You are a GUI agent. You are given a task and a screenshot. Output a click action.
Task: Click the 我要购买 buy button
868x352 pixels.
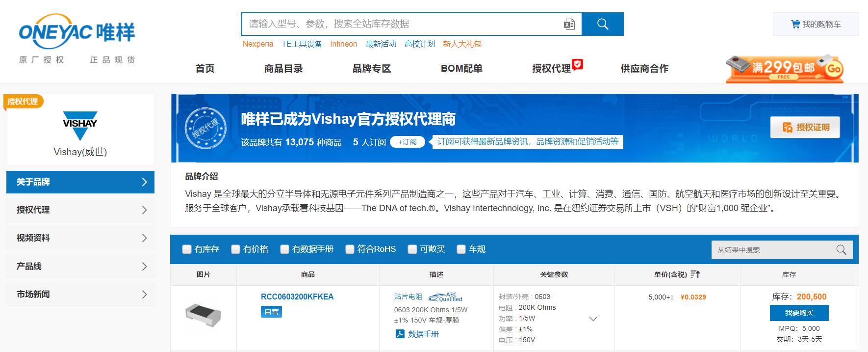[x=799, y=313]
